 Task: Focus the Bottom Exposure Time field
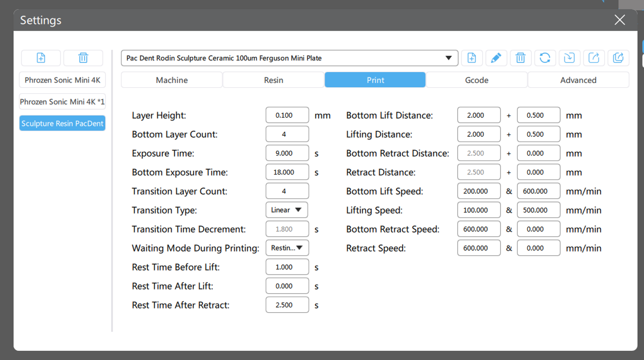click(x=287, y=172)
